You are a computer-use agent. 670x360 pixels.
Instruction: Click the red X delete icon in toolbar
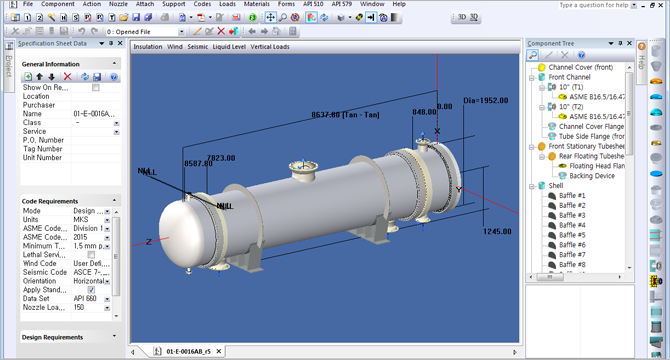coord(221,31)
